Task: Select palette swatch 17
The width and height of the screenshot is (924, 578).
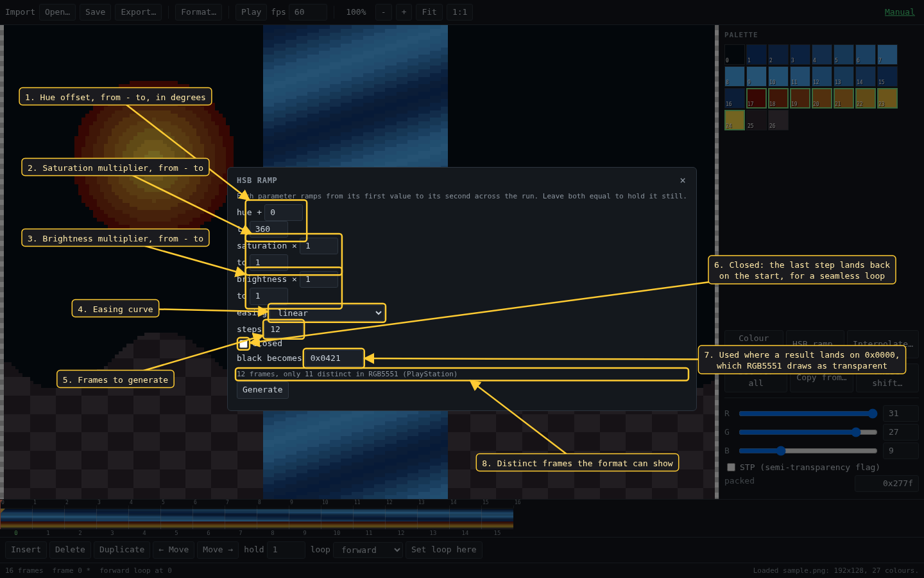Action: pos(757,98)
